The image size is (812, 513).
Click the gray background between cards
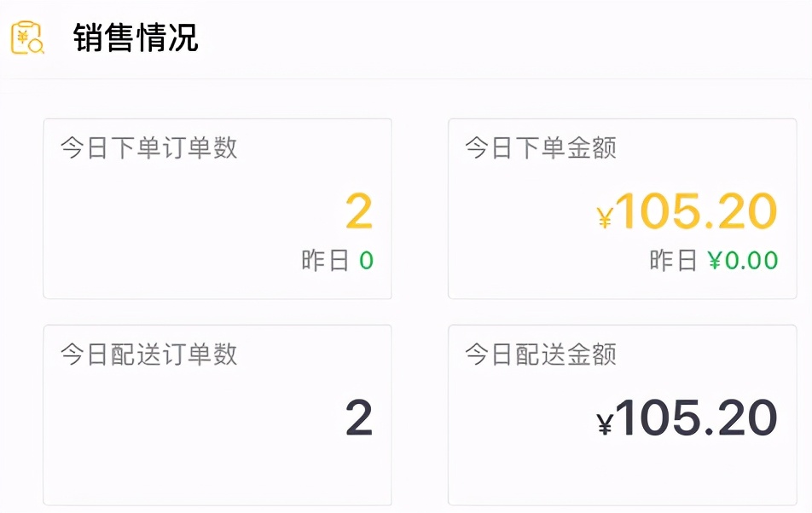pos(421,311)
